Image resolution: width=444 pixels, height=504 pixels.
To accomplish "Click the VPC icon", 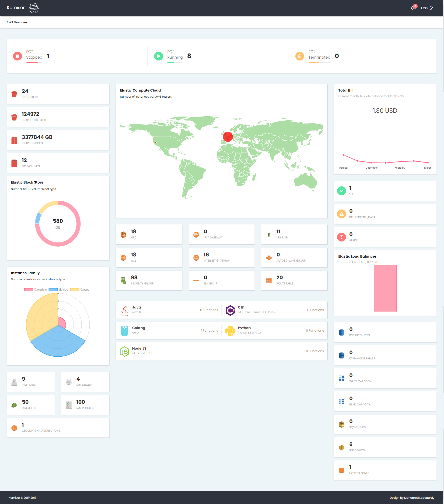I will [123, 234].
